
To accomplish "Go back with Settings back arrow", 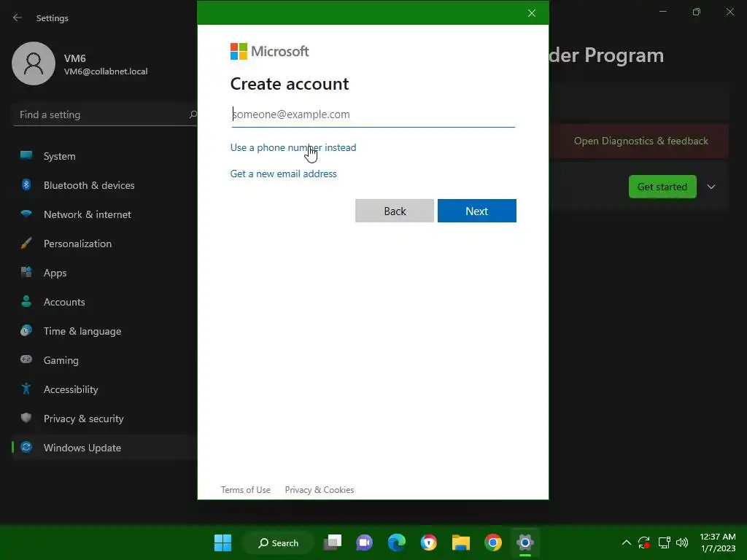I will (18, 17).
